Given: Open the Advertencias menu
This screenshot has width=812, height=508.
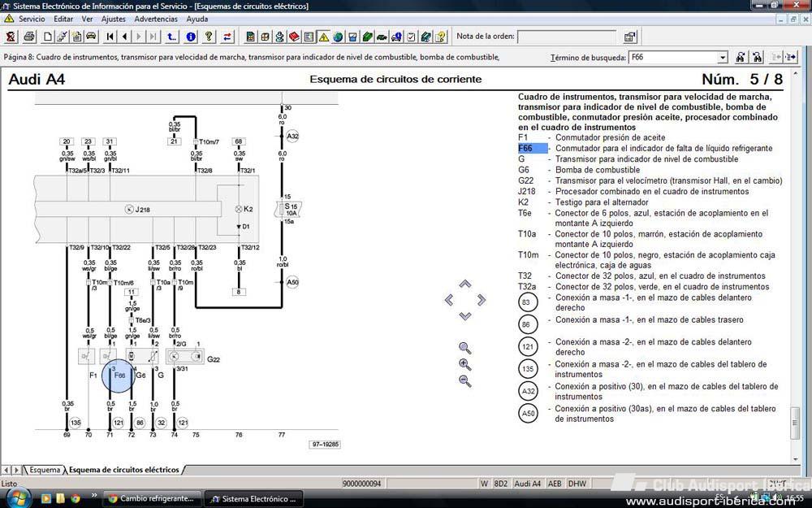Looking at the screenshot, I should [156, 19].
